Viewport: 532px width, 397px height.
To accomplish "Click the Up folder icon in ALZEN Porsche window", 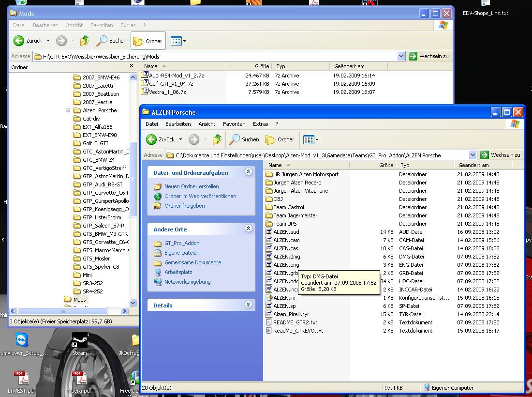I will point(217,139).
